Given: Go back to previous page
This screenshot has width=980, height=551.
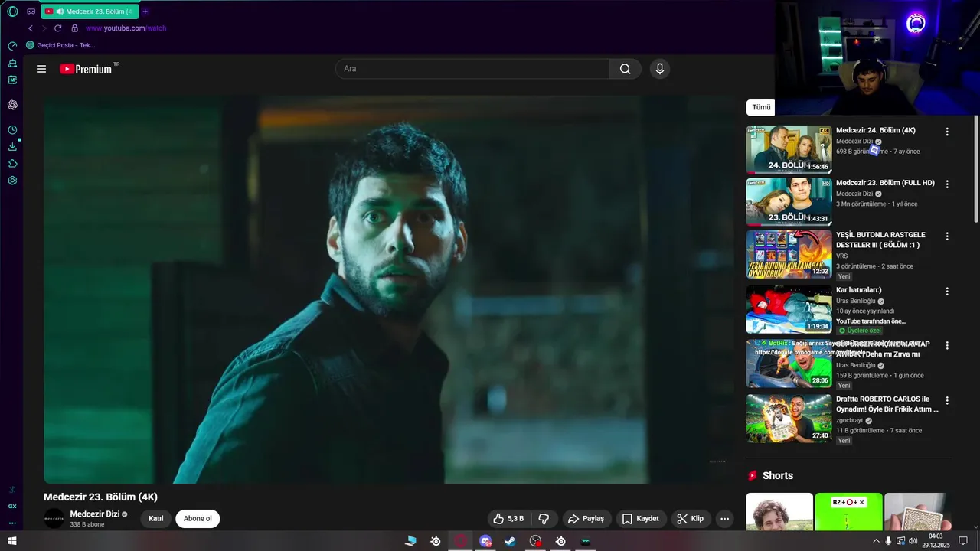Looking at the screenshot, I should pyautogui.click(x=31, y=28).
